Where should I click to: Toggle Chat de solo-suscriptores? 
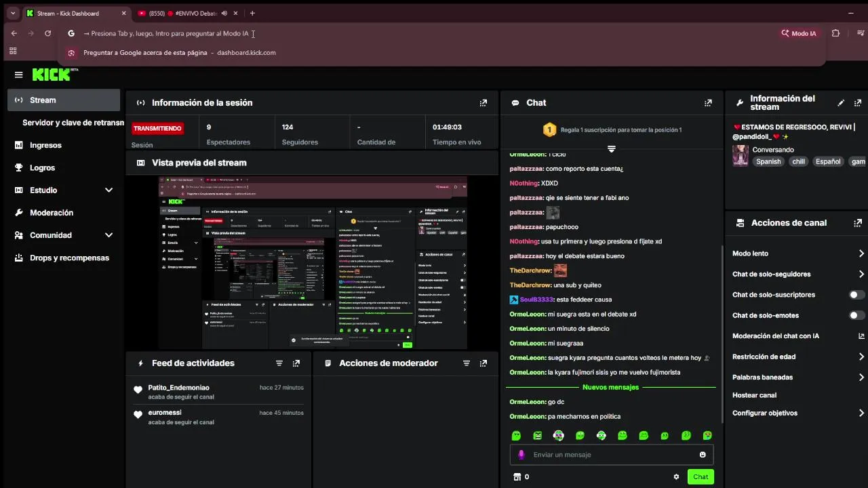tap(857, 295)
